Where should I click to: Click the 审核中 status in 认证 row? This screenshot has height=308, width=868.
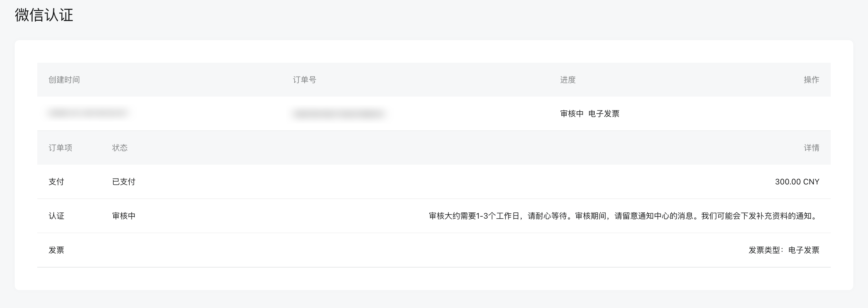[123, 215]
